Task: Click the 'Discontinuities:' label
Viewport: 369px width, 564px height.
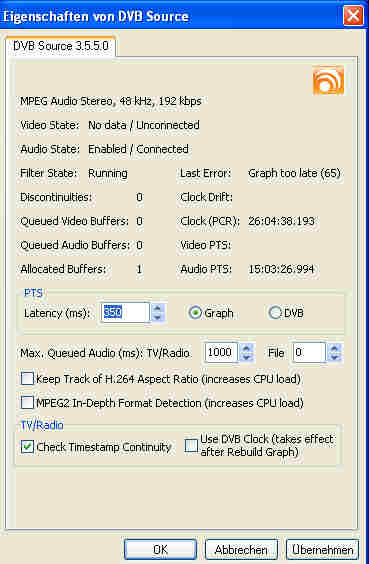Action: click(56, 197)
